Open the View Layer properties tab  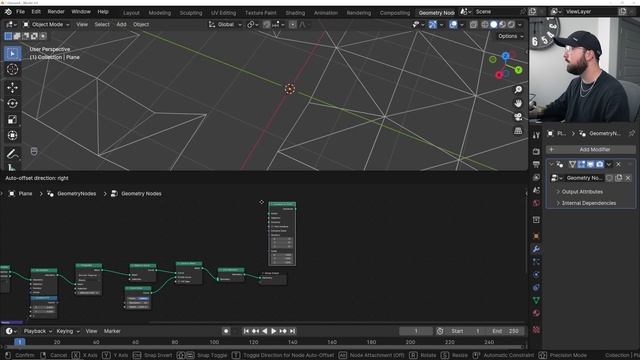[x=536, y=178]
